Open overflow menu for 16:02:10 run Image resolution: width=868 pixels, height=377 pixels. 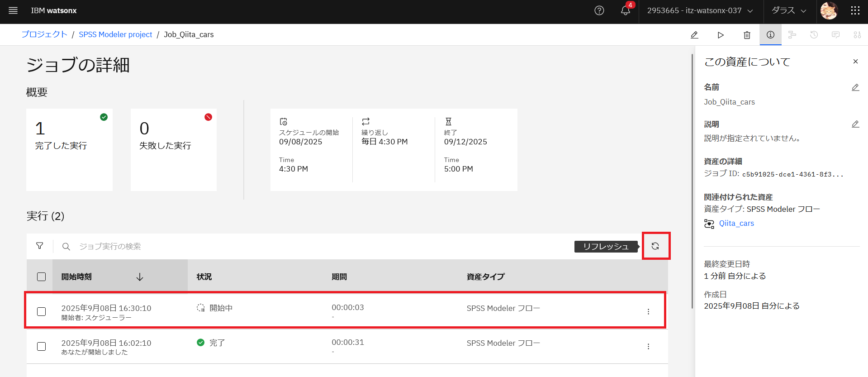tap(648, 346)
